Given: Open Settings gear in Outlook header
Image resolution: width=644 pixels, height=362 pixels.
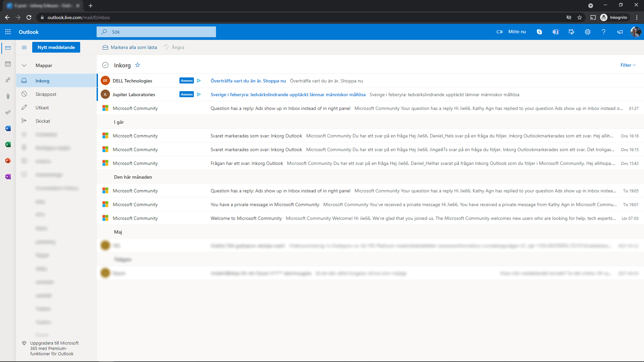Looking at the screenshot, I should tap(588, 32).
